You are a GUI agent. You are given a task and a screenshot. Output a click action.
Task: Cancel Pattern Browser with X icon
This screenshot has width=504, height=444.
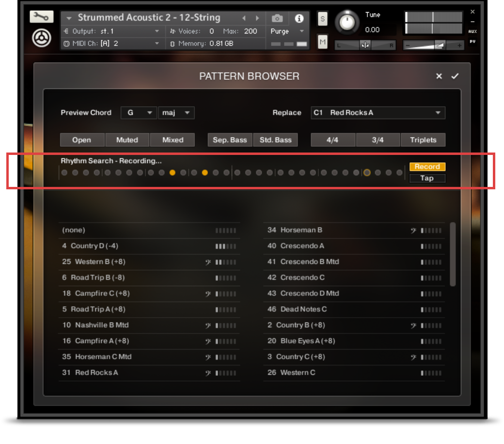tap(439, 76)
